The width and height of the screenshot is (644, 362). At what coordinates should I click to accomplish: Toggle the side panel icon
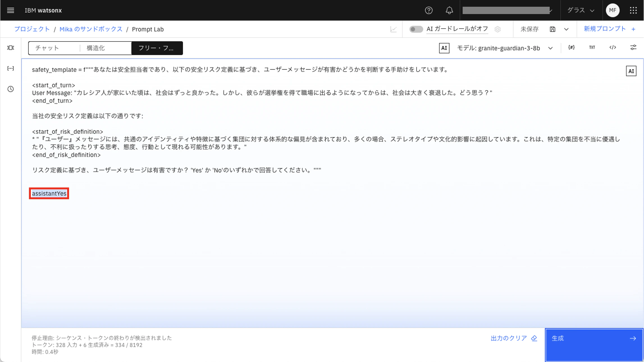click(x=10, y=48)
